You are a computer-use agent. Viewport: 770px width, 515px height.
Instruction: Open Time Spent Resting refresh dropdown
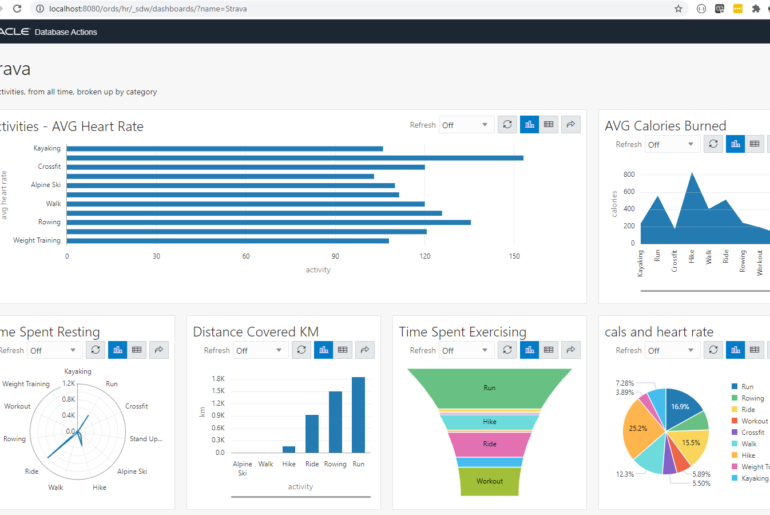point(54,351)
